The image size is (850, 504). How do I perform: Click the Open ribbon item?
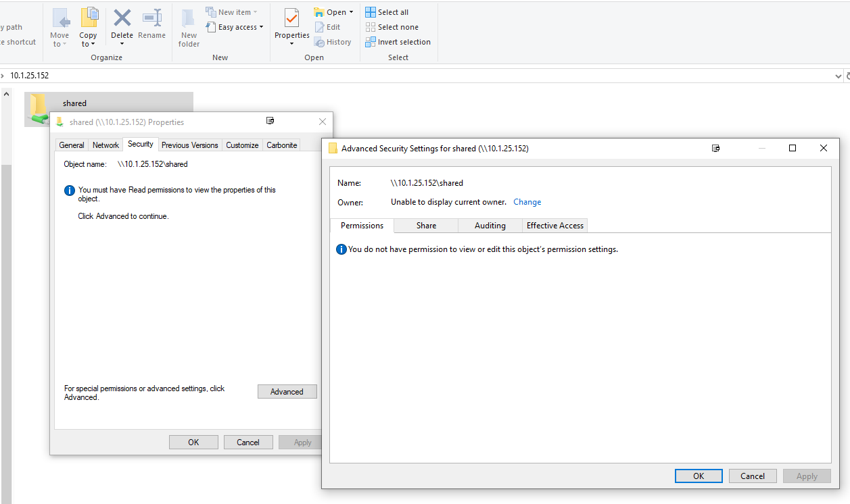[333, 12]
